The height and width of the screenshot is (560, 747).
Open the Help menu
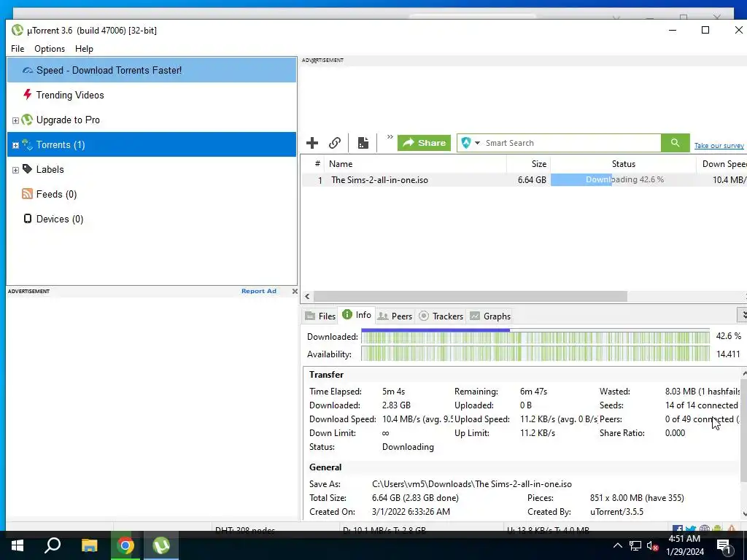click(x=84, y=49)
